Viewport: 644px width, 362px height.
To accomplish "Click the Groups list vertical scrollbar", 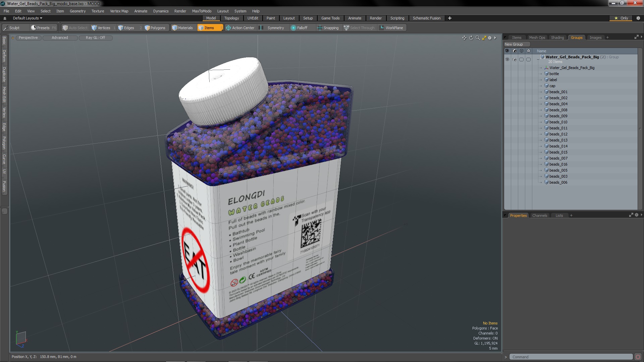I will [640, 129].
